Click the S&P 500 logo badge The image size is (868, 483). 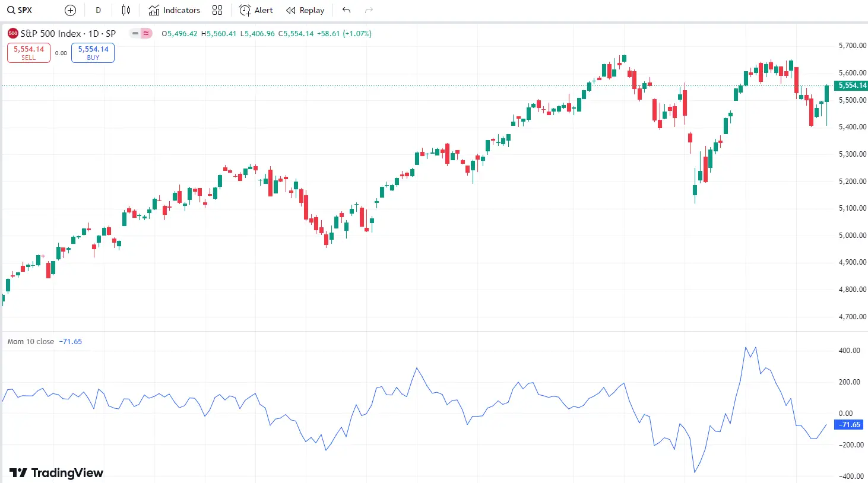[12, 33]
